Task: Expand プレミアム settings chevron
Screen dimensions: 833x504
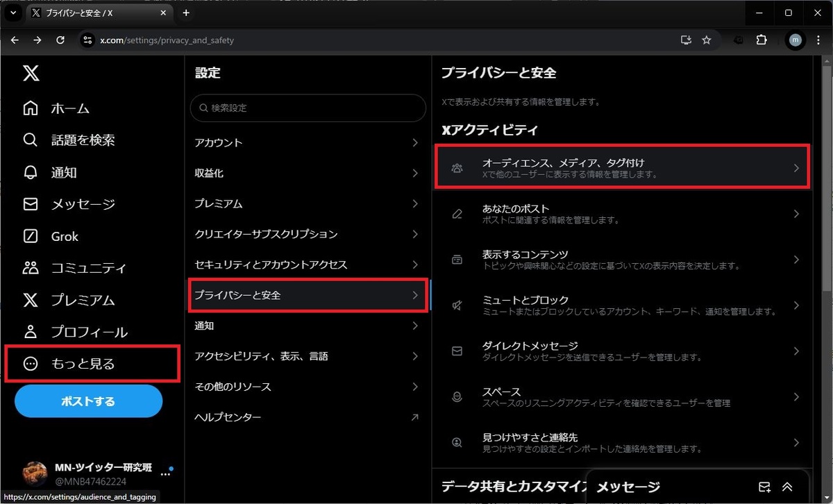Action: [x=415, y=203]
